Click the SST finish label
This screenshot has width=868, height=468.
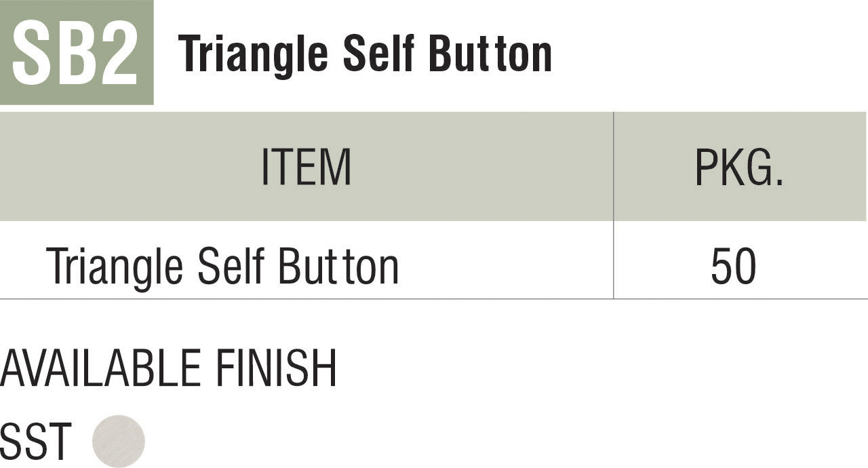pos(35,442)
